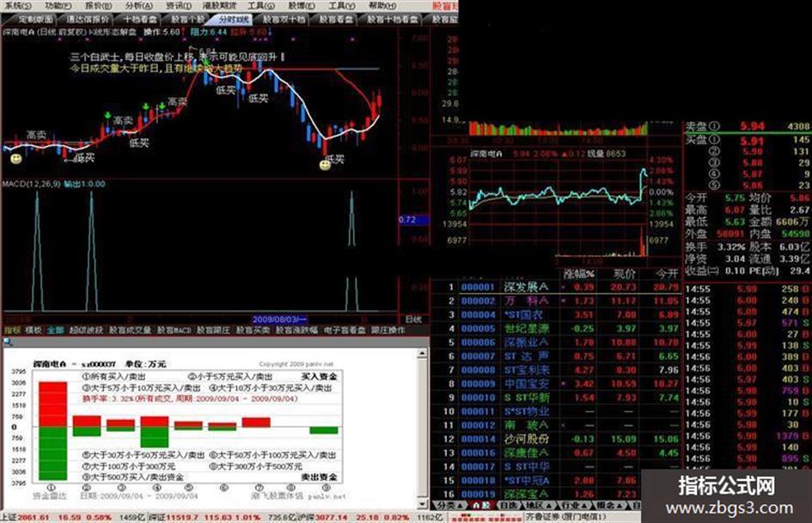Switch to the 股富看盘 tab
The image size is (812, 523).
[x=336, y=20]
